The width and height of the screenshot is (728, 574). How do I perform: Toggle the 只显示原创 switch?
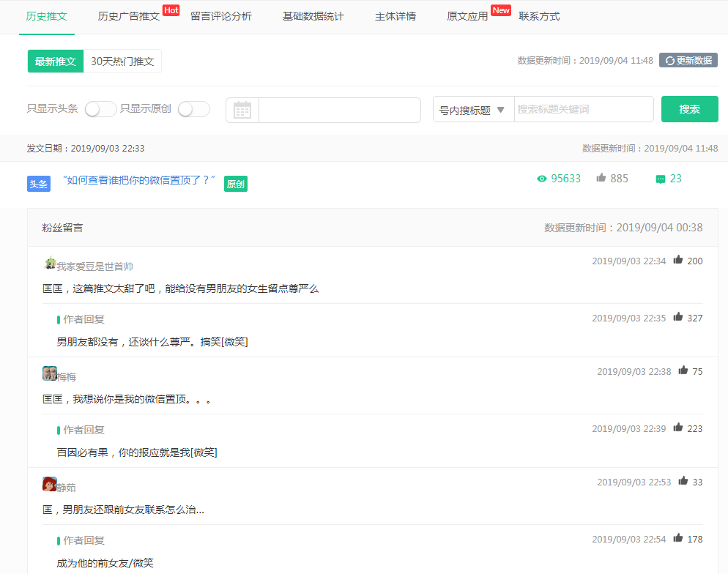click(x=193, y=110)
